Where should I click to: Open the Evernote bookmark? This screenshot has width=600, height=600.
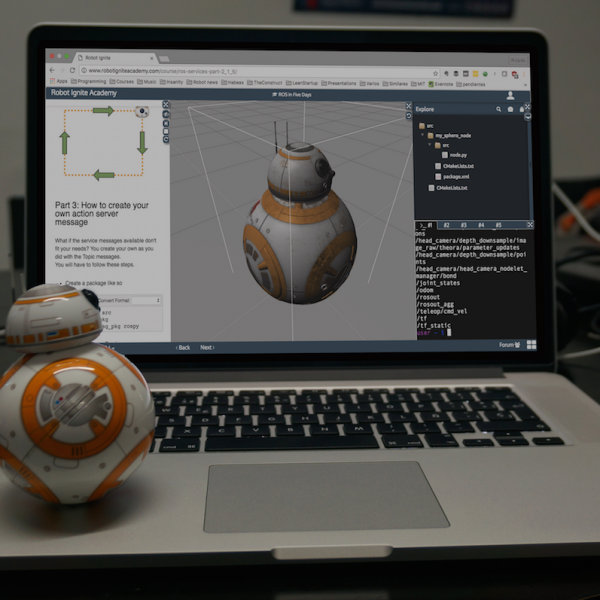pyautogui.click(x=441, y=84)
